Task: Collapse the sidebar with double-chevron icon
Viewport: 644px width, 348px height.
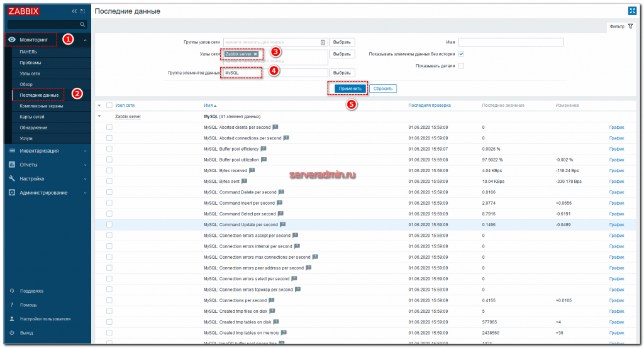Action: tap(74, 11)
